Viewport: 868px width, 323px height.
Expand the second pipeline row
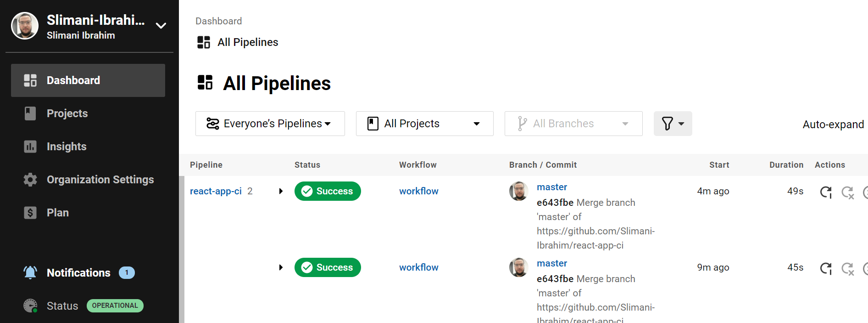[x=281, y=267]
